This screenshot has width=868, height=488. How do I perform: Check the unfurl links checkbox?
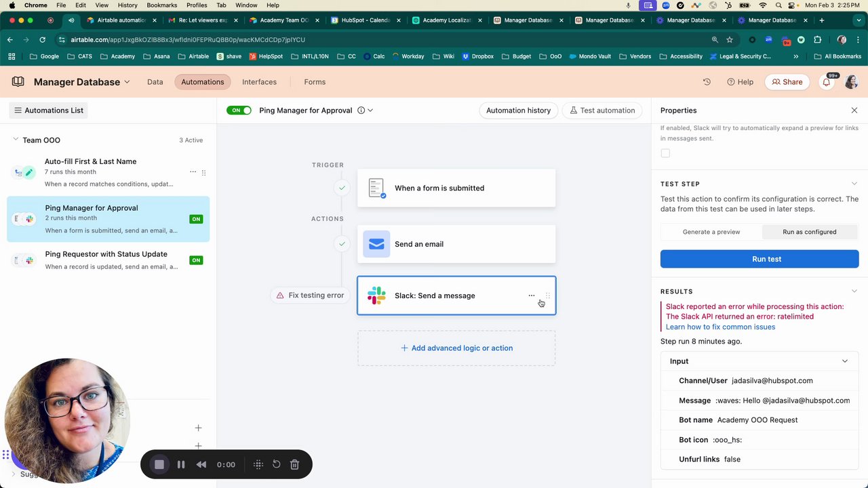point(665,153)
